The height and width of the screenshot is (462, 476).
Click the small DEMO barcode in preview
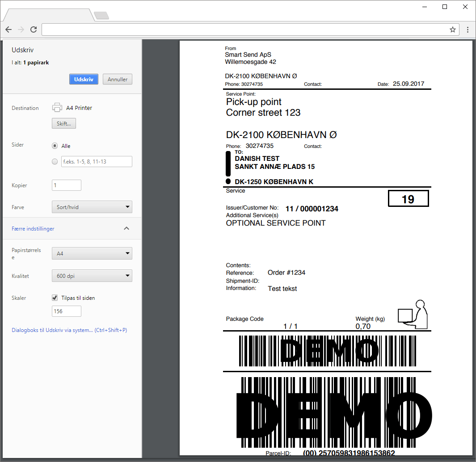coord(327,351)
